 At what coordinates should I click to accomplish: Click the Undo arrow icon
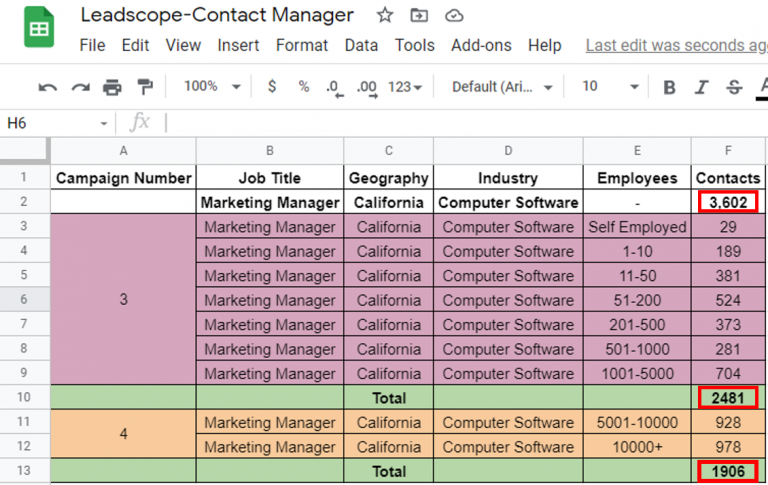point(48,88)
